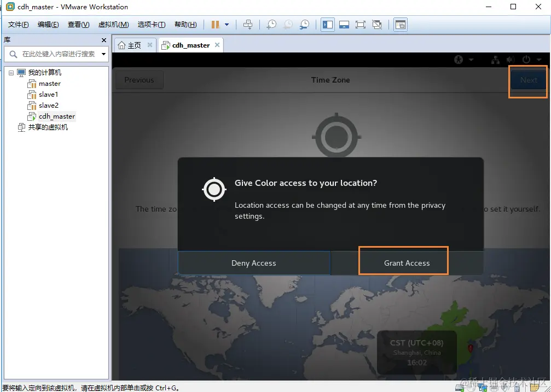Select cdh_master in the library tree
The image size is (551, 392).
(56, 116)
